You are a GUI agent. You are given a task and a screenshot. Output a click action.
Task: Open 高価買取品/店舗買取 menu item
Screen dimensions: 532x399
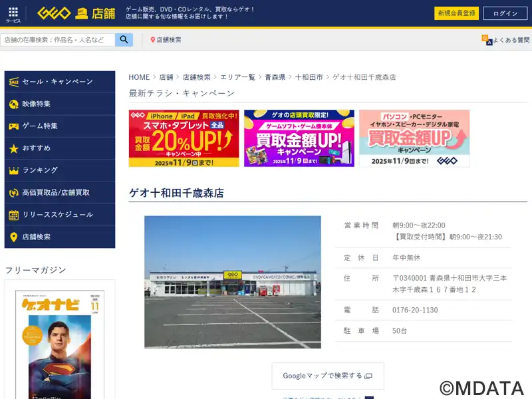pos(56,193)
